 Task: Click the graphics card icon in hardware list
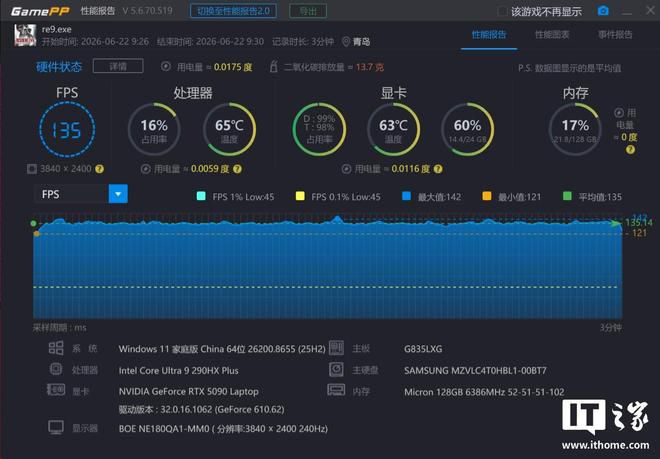pyautogui.click(x=56, y=390)
